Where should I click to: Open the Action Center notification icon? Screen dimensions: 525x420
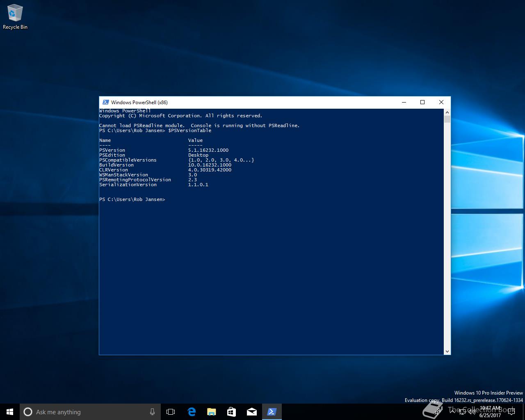point(511,412)
